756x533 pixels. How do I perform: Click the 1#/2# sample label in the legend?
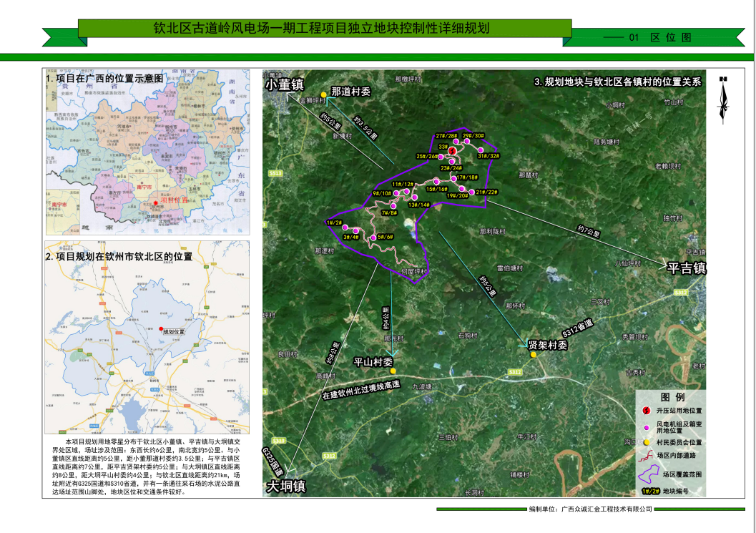tap(649, 492)
